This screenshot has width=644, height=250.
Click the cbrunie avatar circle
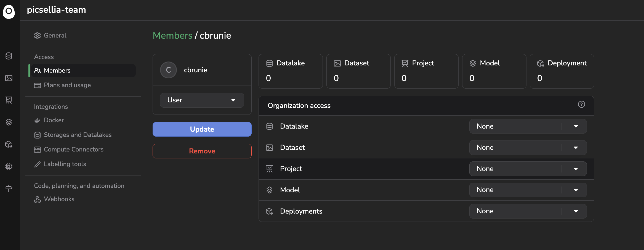(x=168, y=70)
